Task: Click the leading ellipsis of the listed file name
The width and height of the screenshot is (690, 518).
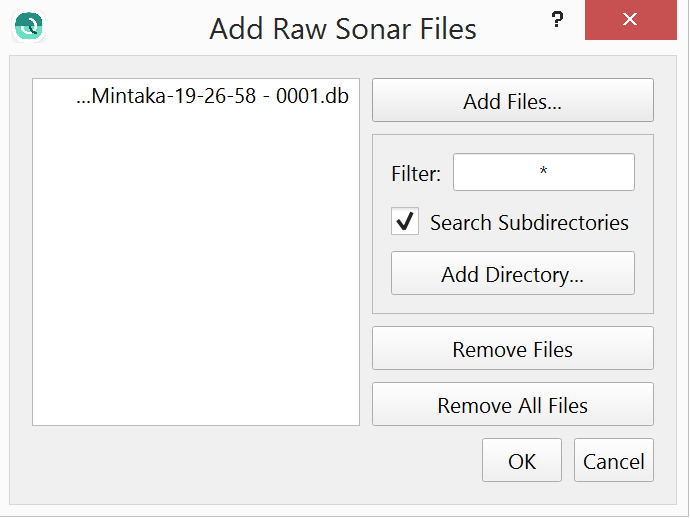Action: click(83, 99)
